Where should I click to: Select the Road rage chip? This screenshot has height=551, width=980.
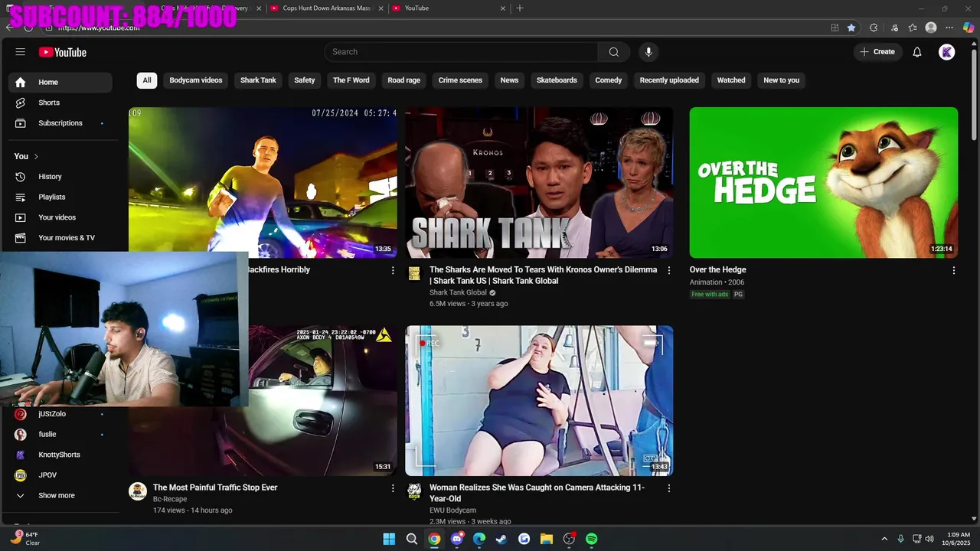click(x=404, y=80)
